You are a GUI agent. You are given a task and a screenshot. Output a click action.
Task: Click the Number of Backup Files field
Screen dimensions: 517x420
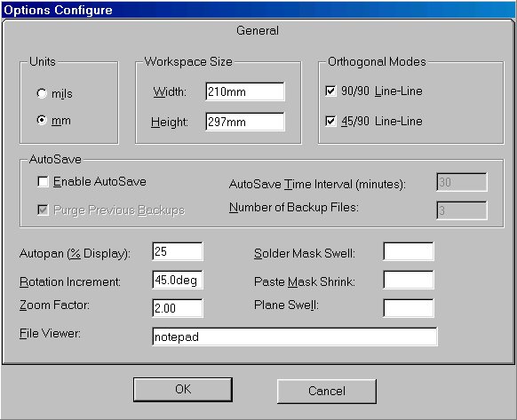click(462, 210)
